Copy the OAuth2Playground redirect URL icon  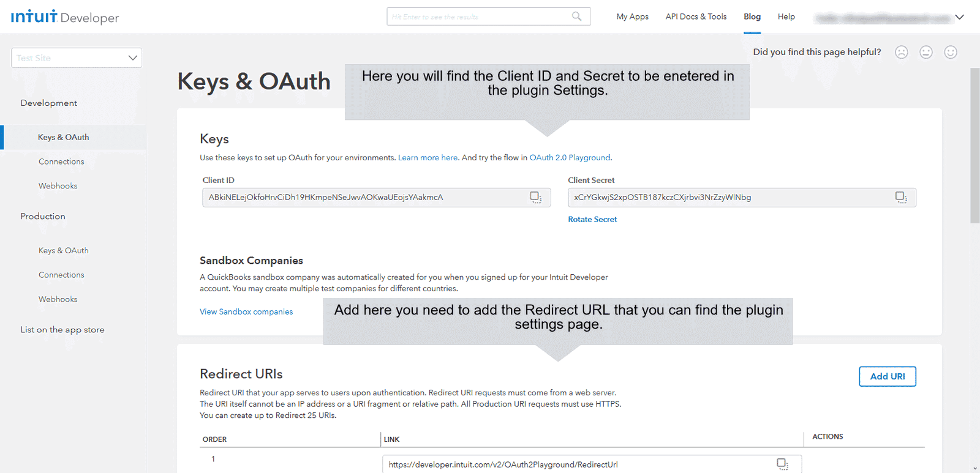coord(783,464)
